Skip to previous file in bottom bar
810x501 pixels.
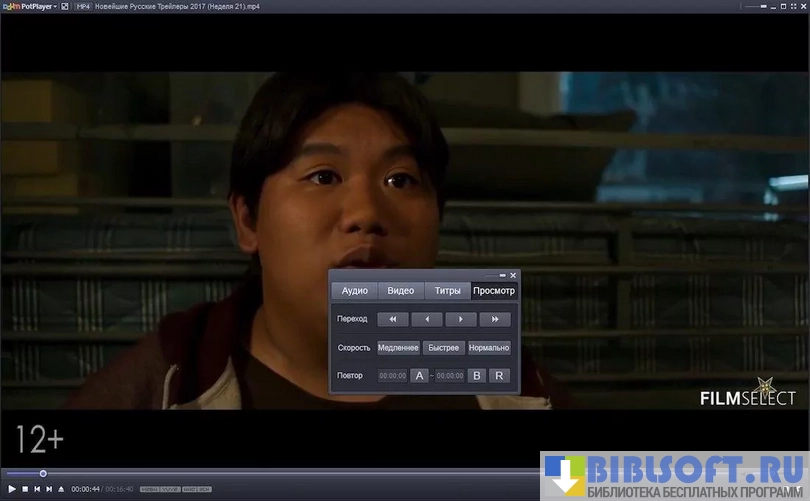(x=37, y=489)
